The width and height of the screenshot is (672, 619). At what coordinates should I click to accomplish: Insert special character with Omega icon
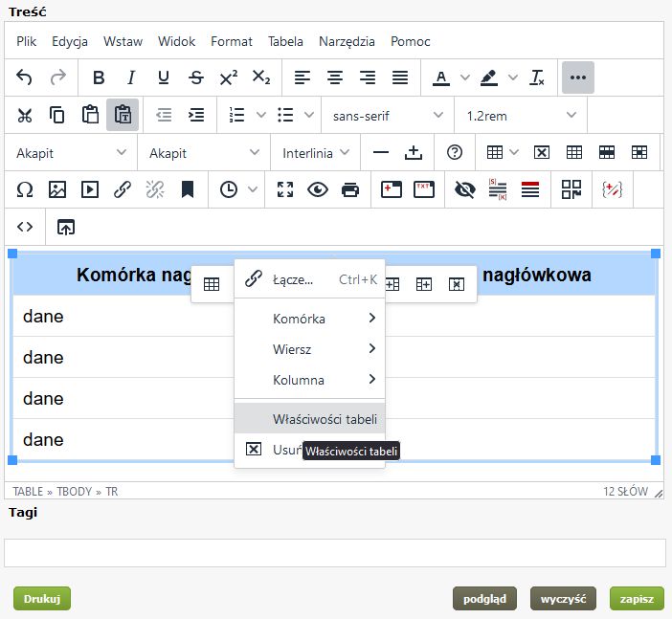click(x=25, y=189)
